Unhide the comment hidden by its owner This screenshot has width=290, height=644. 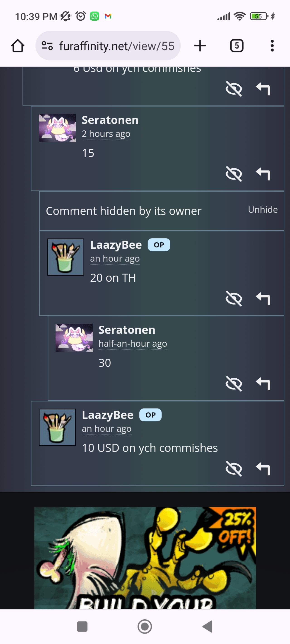263,210
